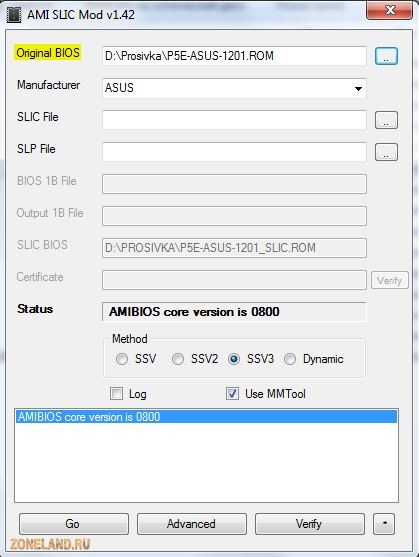Enable the Log checkbox
419x557 pixels.
116,394
